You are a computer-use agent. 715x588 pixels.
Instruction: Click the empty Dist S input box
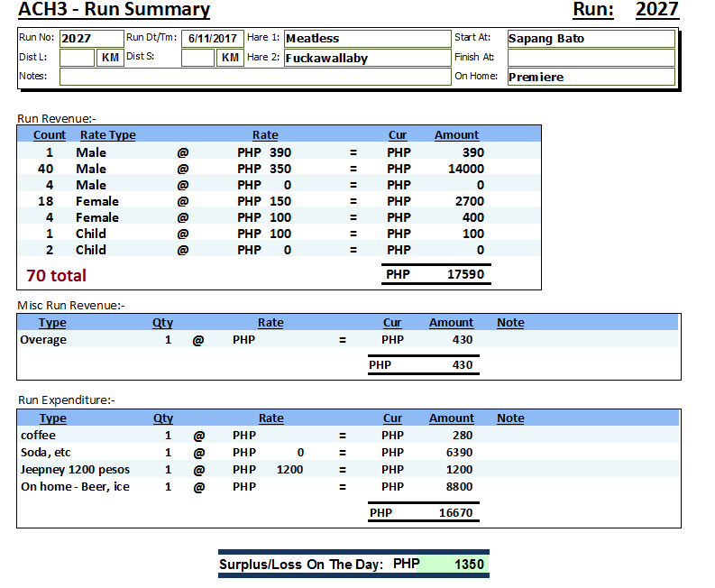click(x=197, y=58)
